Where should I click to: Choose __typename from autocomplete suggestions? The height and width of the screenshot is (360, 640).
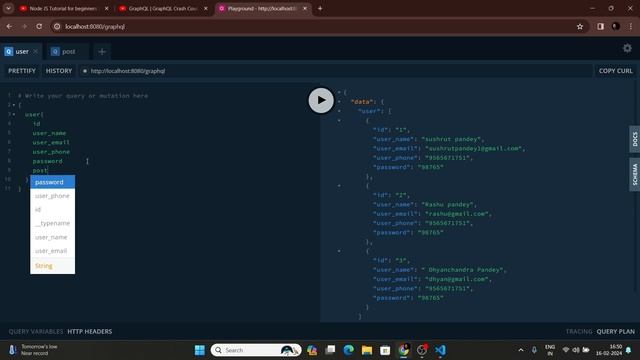click(x=53, y=223)
